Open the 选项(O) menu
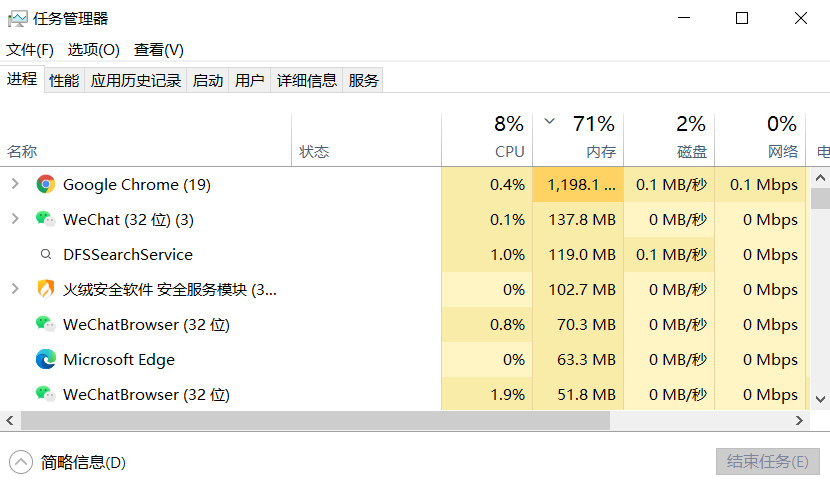The image size is (830, 489). pyautogui.click(x=93, y=50)
